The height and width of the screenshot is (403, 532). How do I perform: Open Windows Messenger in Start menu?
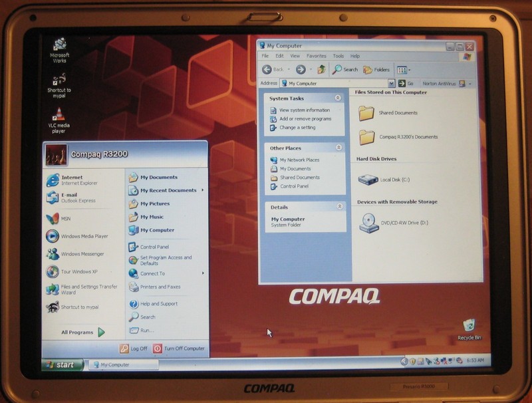75,254
